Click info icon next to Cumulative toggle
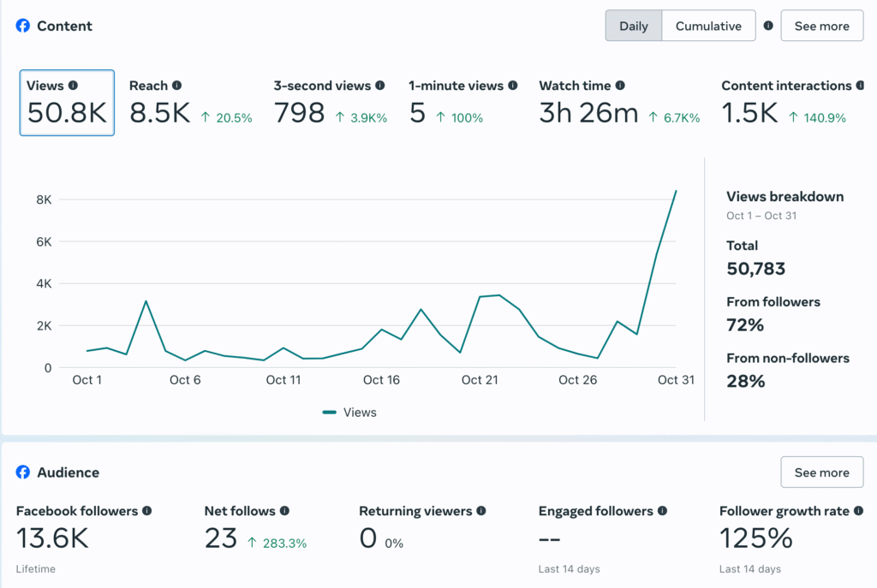The height and width of the screenshot is (588, 877). pos(768,26)
